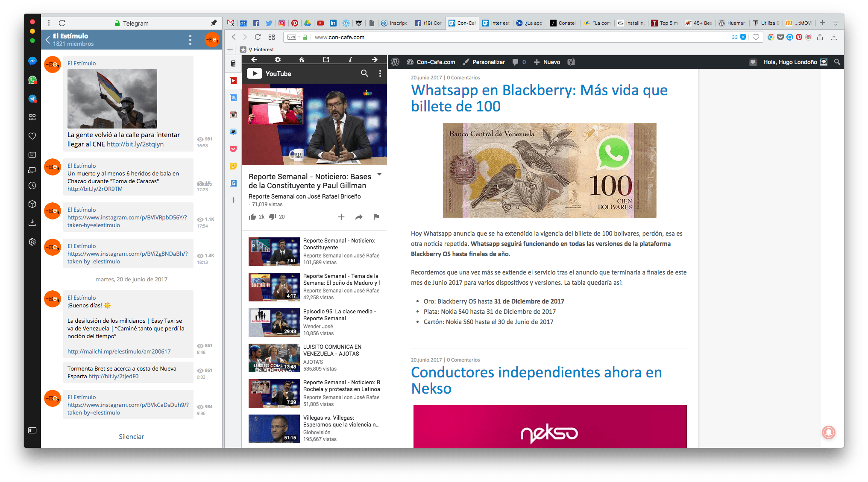This screenshot has width=868, height=482.
Task: Toggle the VPN badge in the address bar
Action: pos(292,37)
